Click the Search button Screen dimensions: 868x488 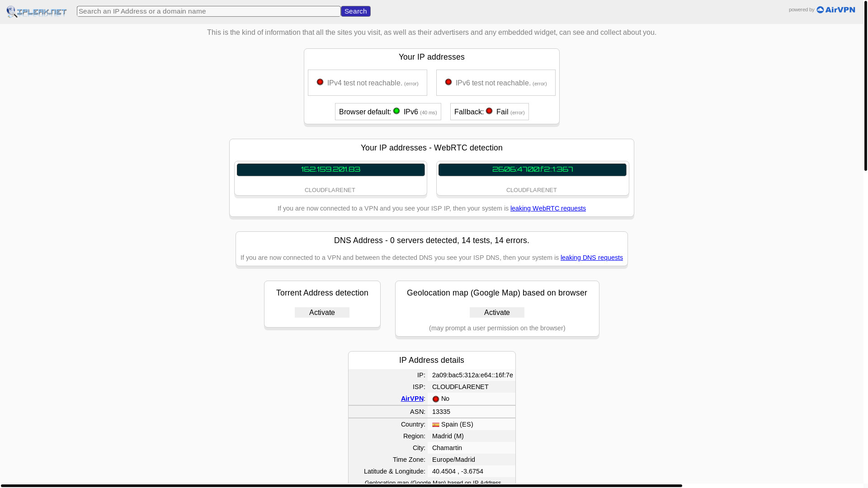[356, 11]
